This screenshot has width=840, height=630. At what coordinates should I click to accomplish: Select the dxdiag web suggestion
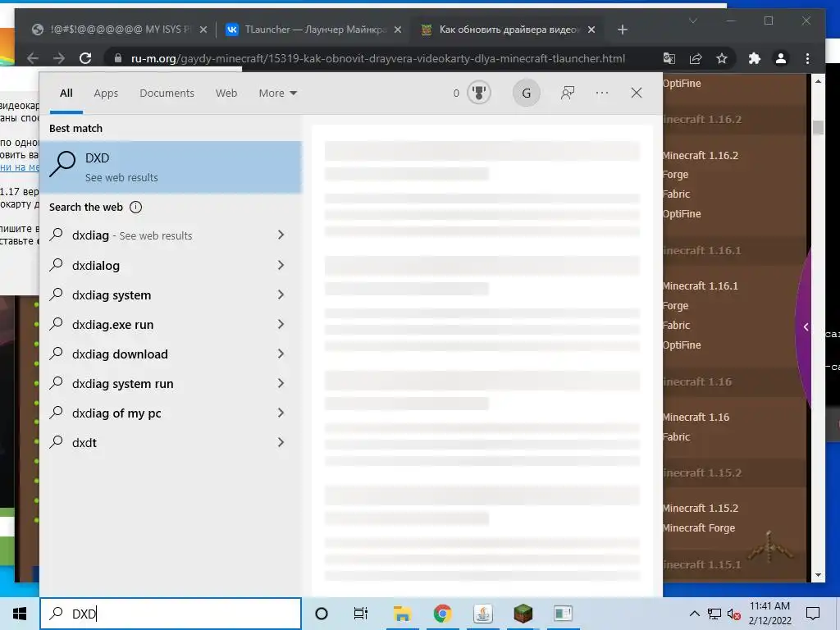[171, 235]
